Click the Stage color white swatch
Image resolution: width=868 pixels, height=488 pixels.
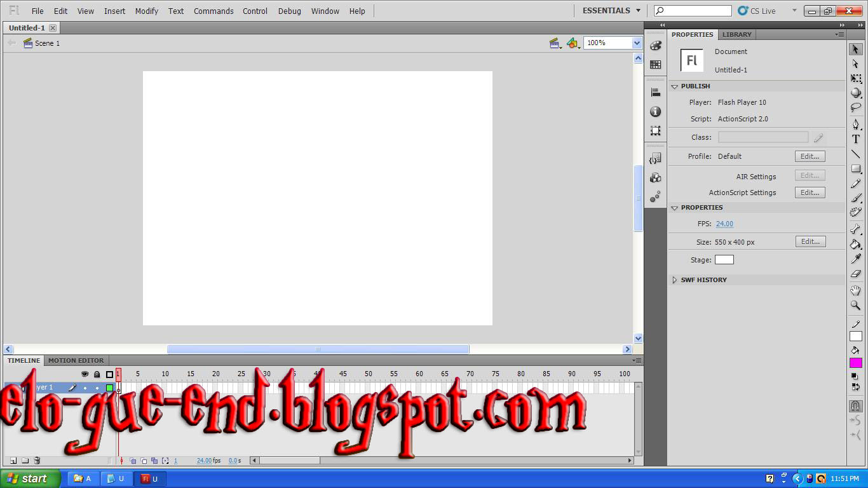[x=724, y=259]
